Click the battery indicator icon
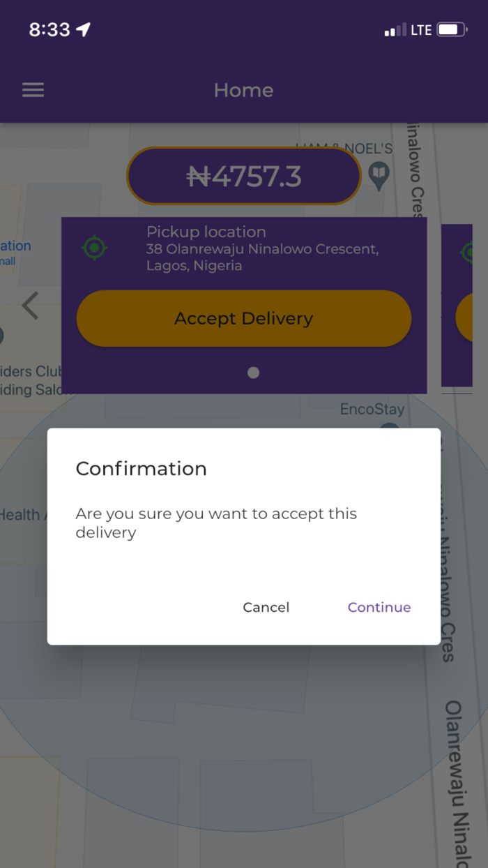Image resolution: width=488 pixels, height=868 pixels. [449, 29]
